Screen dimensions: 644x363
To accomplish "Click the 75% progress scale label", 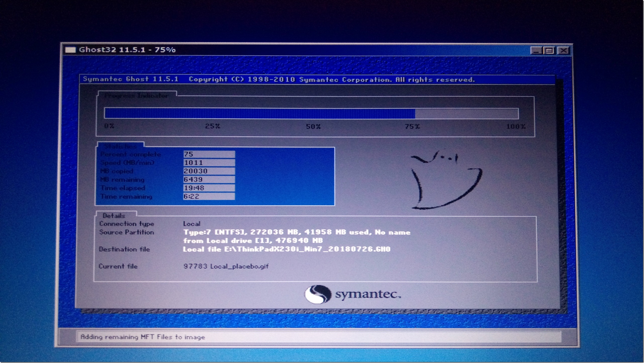I will coord(412,126).
